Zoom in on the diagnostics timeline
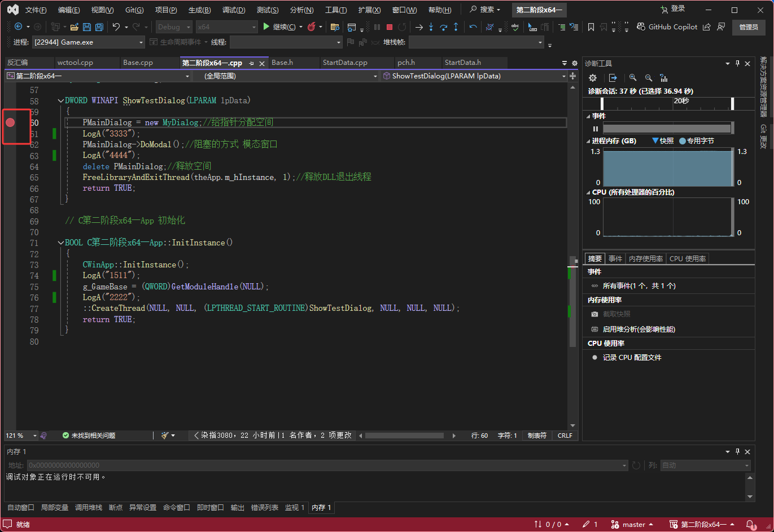Image resolution: width=774 pixels, height=532 pixels. click(x=633, y=78)
